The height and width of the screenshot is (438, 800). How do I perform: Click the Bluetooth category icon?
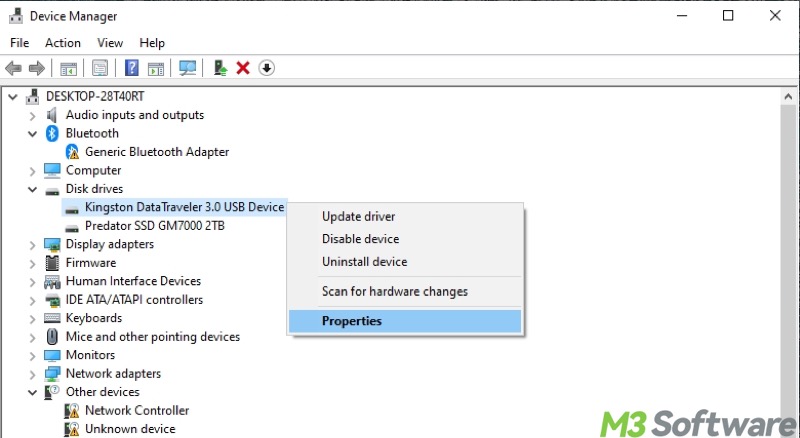(x=52, y=133)
